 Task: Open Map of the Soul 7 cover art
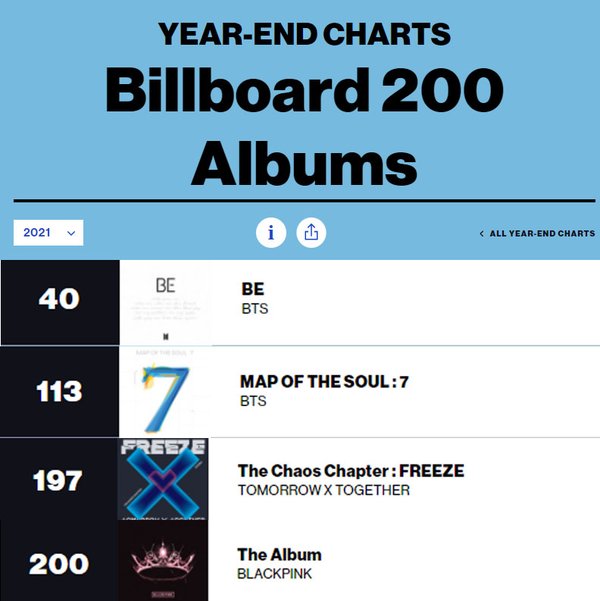(165, 391)
